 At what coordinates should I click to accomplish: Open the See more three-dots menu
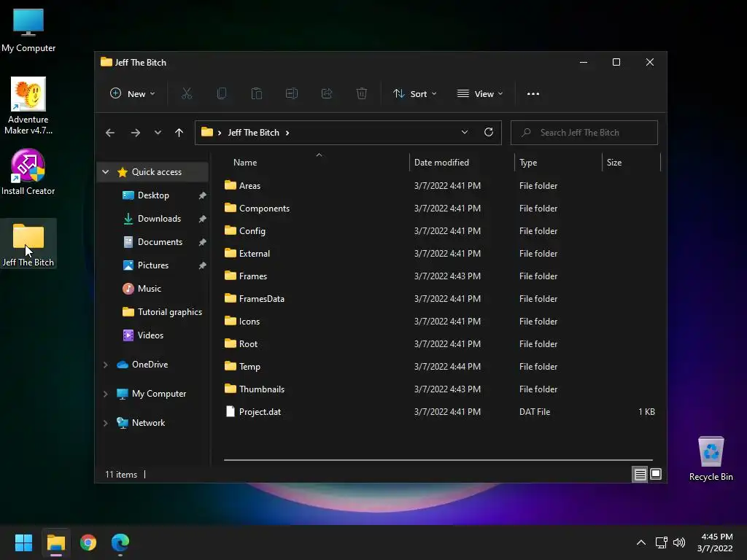(x=533, y=94)
